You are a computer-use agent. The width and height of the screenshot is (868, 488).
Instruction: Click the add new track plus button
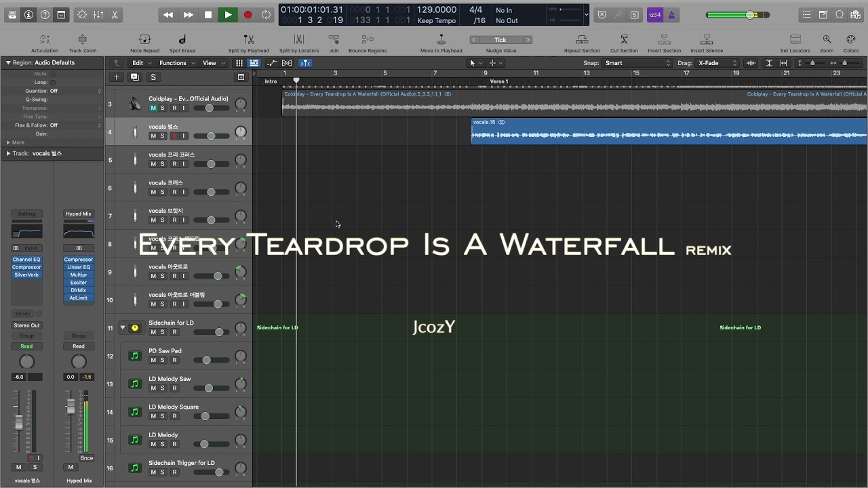(116, 77)
